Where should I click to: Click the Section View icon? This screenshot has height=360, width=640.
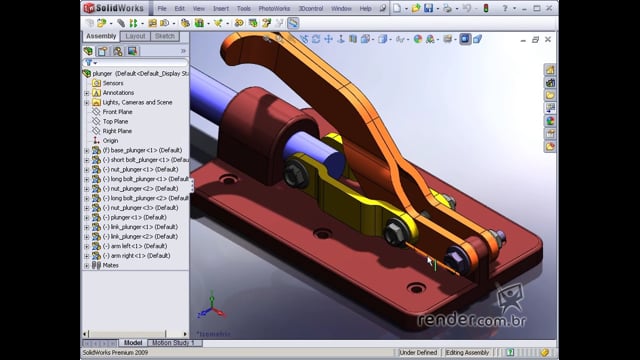tap(353, 39)
